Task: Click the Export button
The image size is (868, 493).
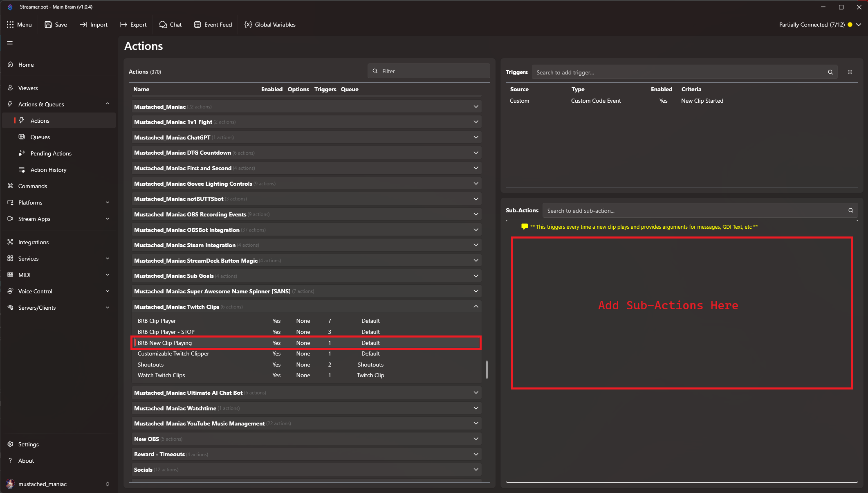Action: point(133,25)
